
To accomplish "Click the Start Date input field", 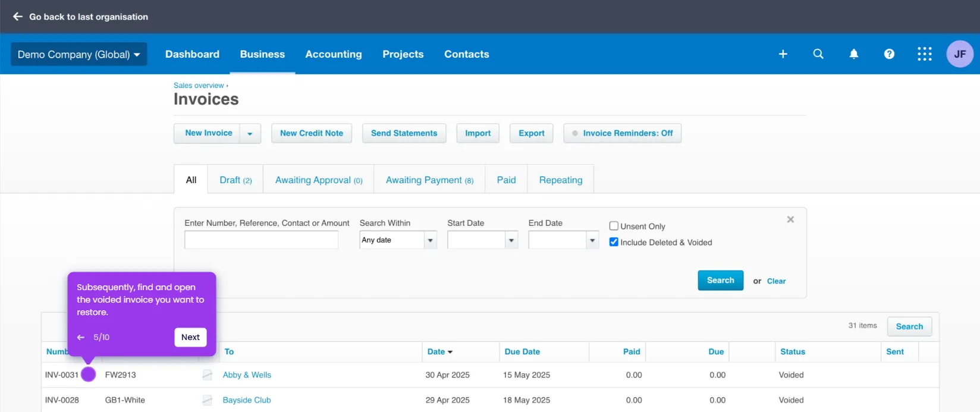I will click(x=476, y=240).
